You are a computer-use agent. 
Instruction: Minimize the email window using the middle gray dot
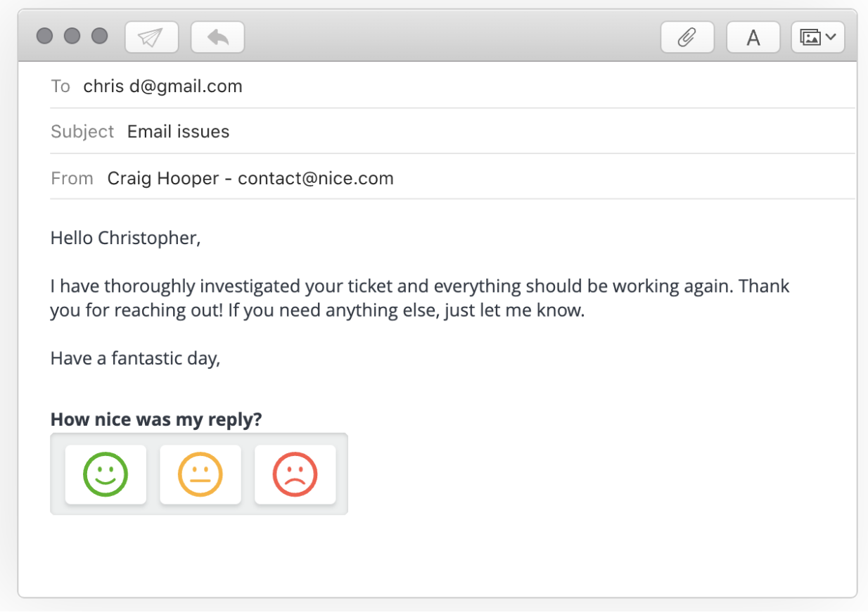[72, 36]
